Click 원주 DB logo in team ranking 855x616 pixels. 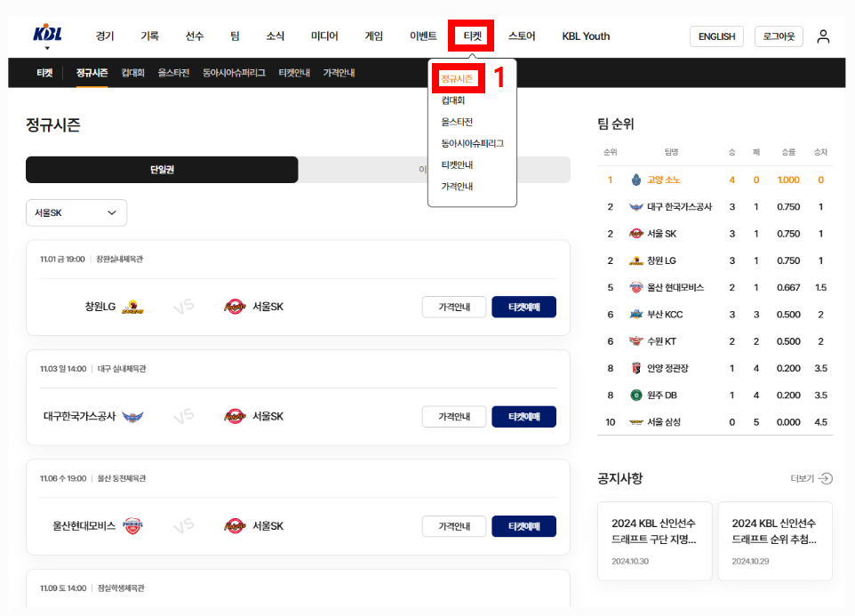click(635, 396)
